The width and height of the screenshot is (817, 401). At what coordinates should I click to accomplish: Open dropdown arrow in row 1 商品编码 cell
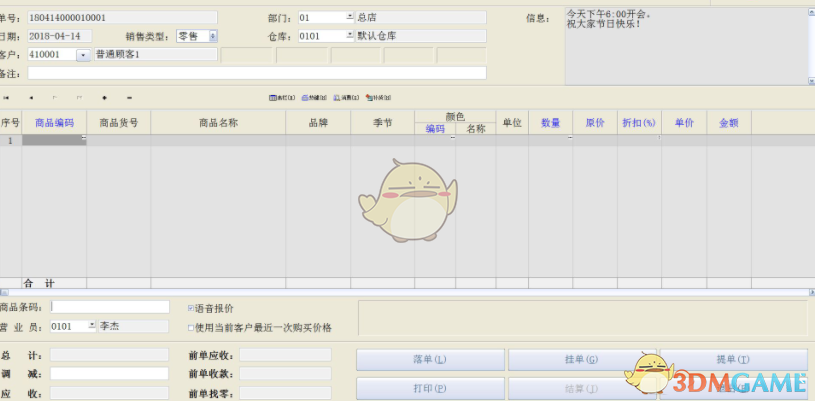(x=83, y=138)
